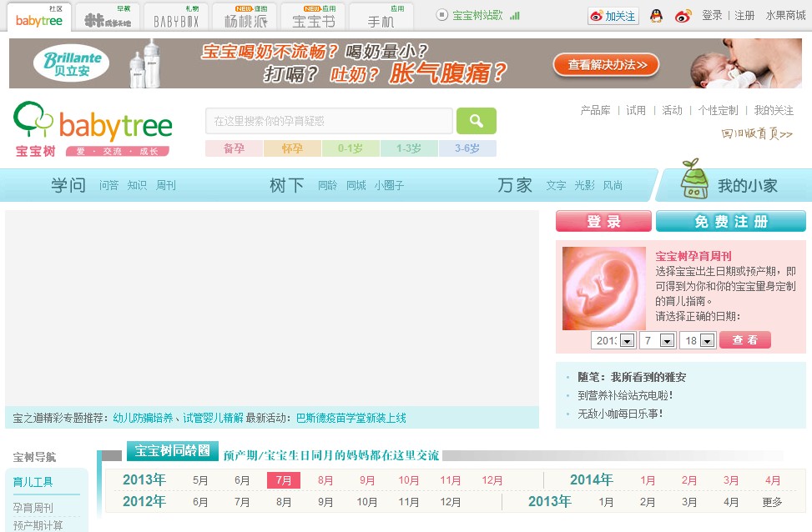Screen dimensions: 812x532
Task: Click the Weibo icon beside QQ penguin
Action: pyautogui.click(x=683, y=16)
